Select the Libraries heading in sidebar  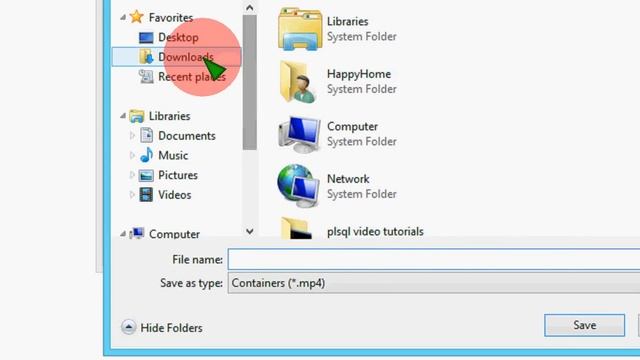169,116
